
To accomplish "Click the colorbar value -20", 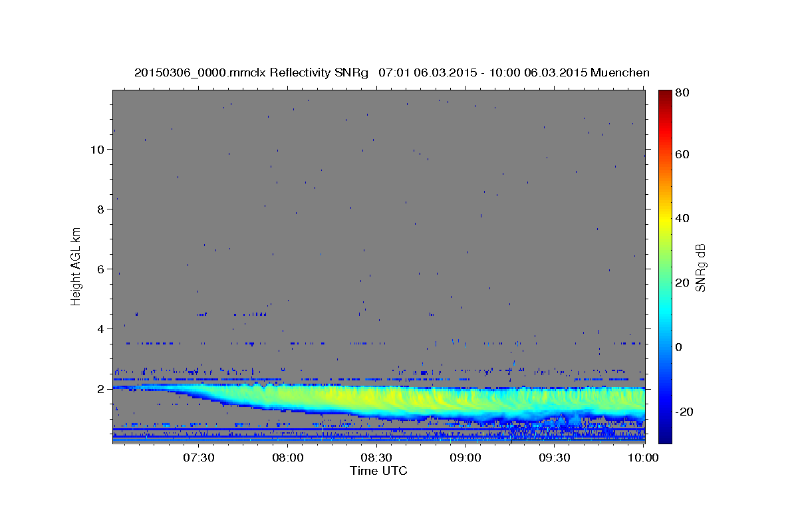I will 684,412.
